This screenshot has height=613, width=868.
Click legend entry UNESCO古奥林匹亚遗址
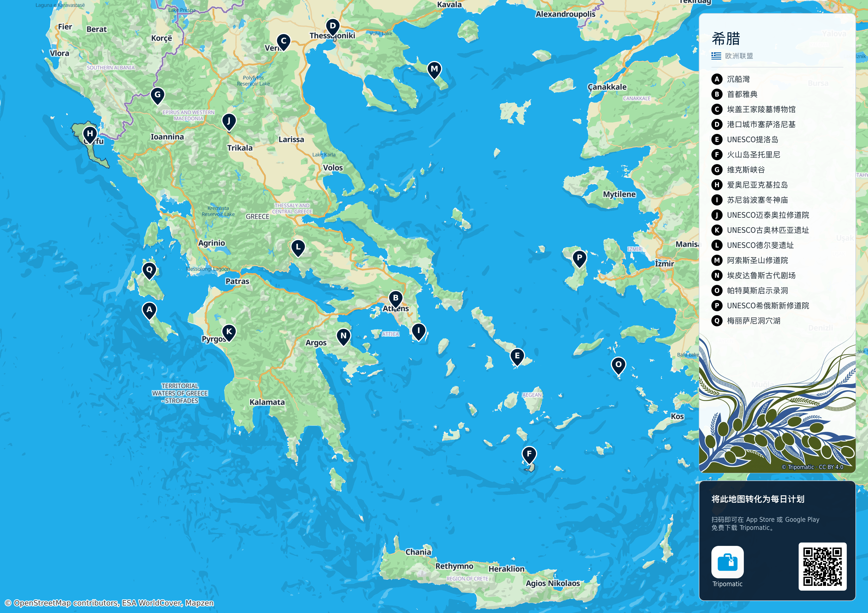(x=760, y=230)
